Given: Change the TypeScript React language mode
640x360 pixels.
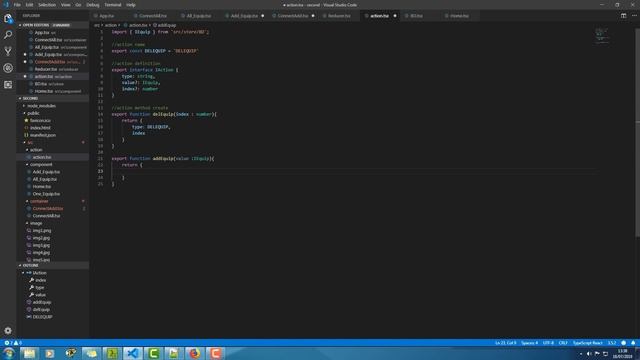Looking at the screenshot, I should pyautogui.click(x=587, y=343).
